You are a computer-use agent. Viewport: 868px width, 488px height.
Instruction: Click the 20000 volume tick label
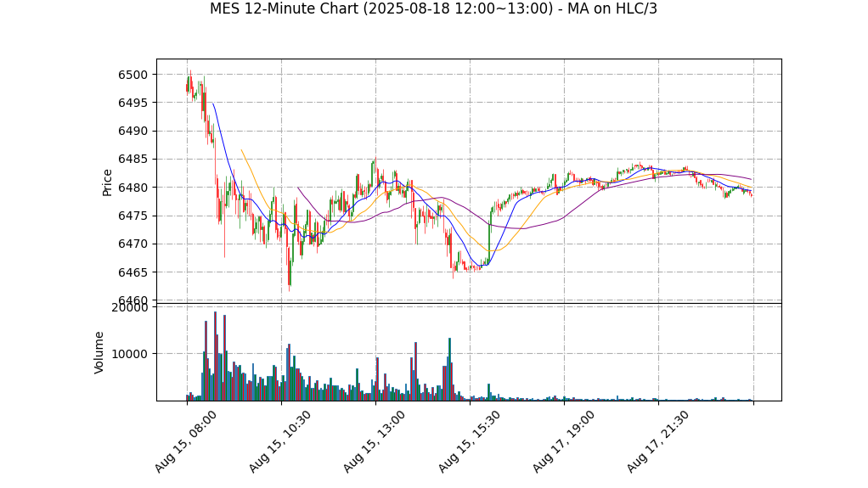130,307
